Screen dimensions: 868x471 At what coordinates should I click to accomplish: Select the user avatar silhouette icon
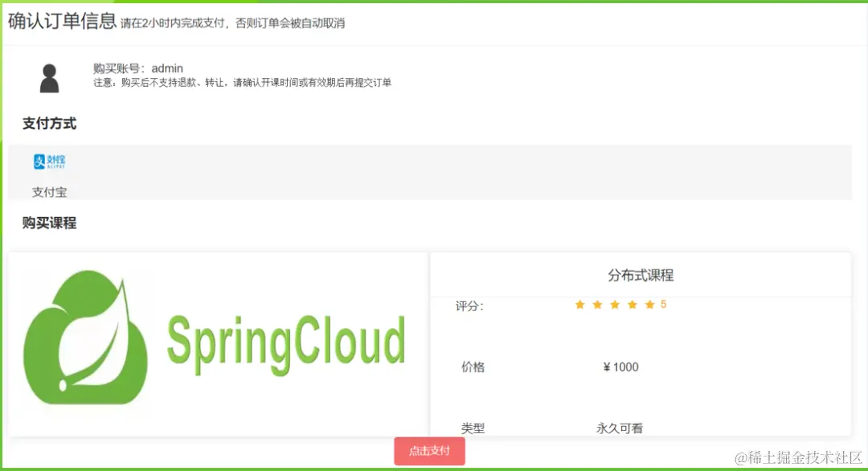tap(50, 78)
